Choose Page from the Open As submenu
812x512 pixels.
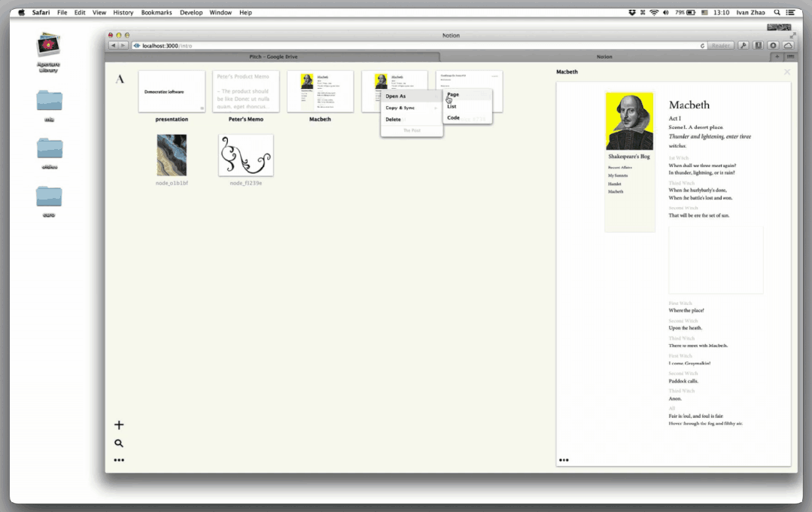454,94
